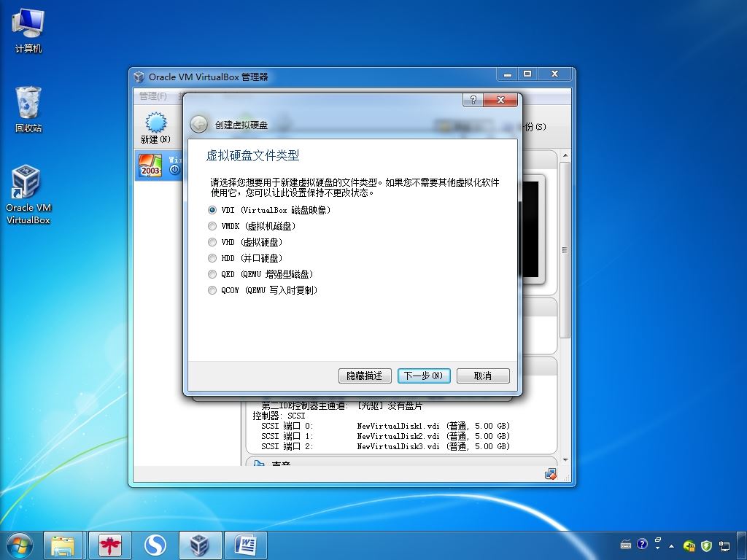Click the keyboard icon in the system tray
Viewport: 747px width, 560px height.
pos(626,544)
